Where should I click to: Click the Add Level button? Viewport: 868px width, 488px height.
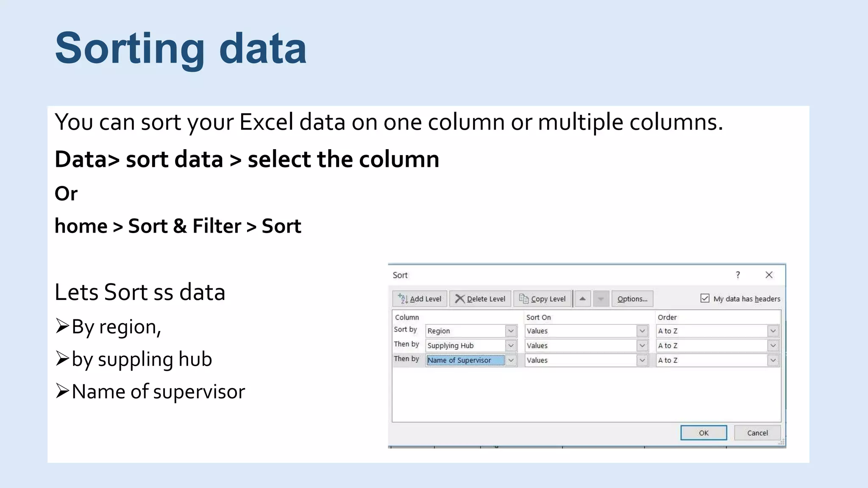(x=420, y=299)
